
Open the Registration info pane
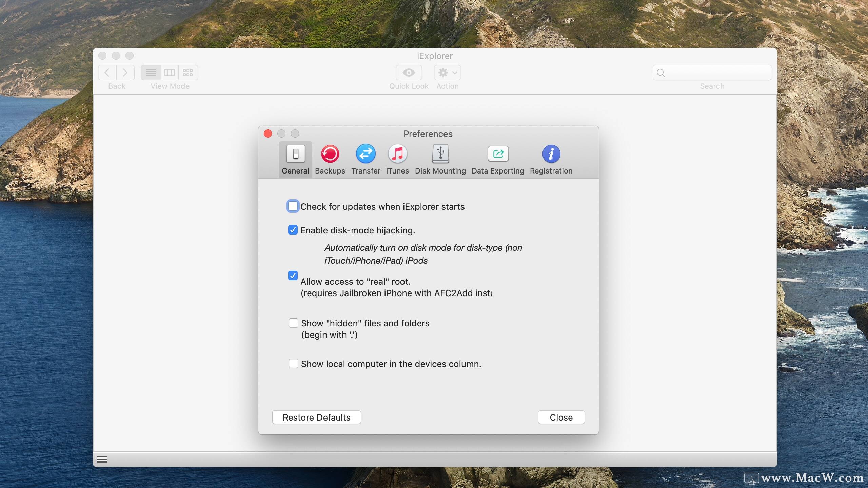(x=551, y=159)
